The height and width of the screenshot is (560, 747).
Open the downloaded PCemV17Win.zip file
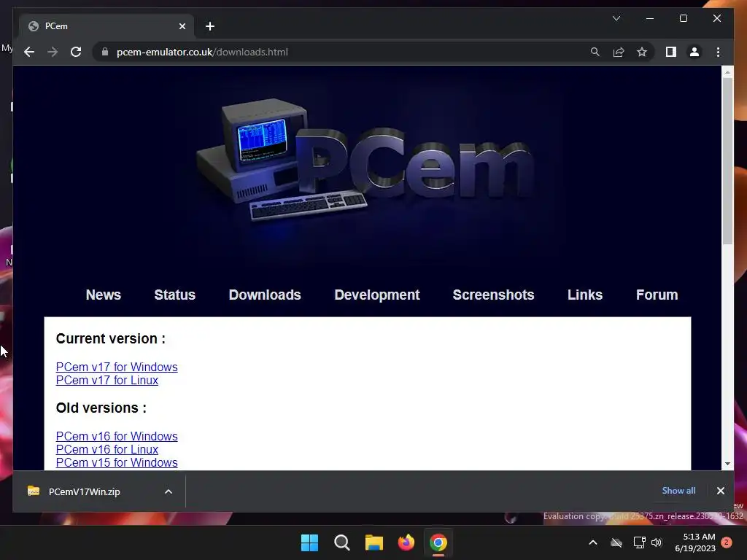tap(85, 491)
